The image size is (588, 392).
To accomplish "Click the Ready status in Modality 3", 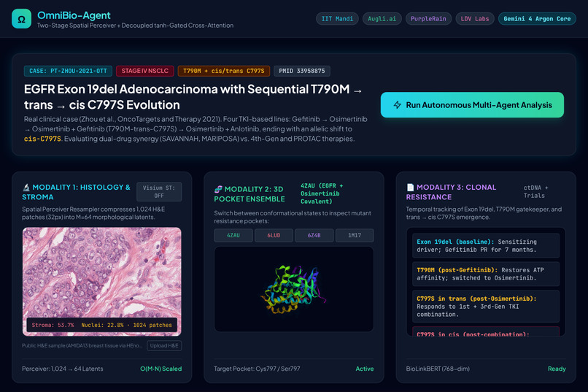I will coord(557,369).
